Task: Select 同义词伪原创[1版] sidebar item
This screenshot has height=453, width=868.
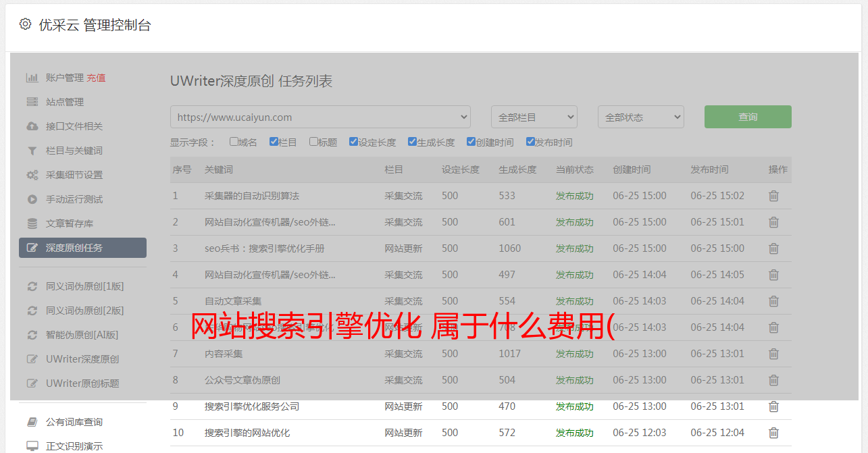Action: point(84,286)
